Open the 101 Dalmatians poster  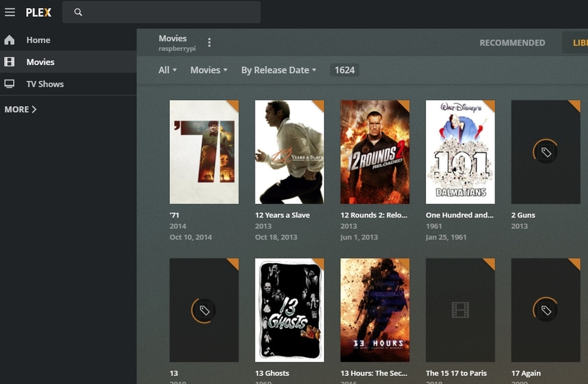[x=460, y=152]
